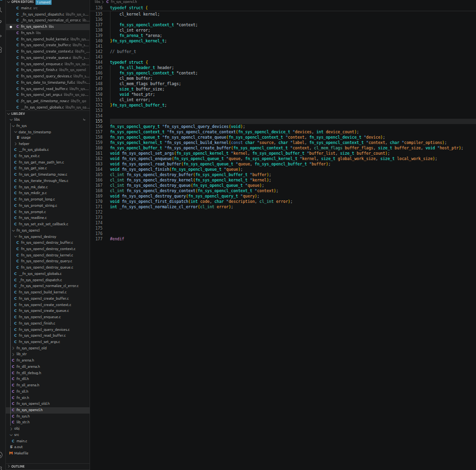Screen dimensions: 476x470
Task: Open fn_sys_set_exit_set_callback.c in the tree
Action: [x=43, y=224]
